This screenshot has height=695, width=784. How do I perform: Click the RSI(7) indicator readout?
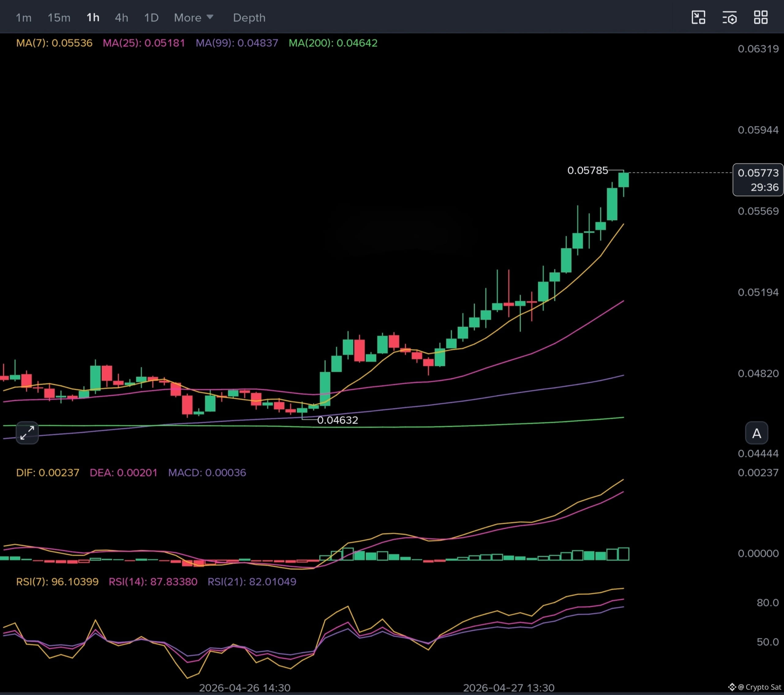point(57,581)
